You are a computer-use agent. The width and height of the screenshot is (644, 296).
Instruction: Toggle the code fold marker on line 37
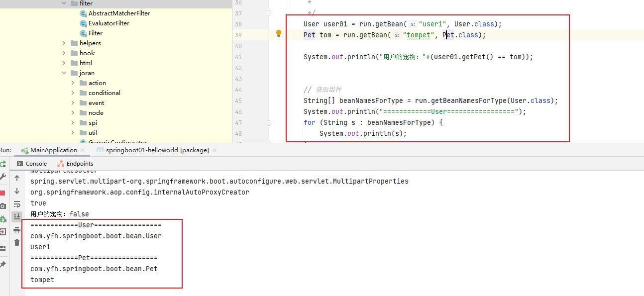click(269, 13)
